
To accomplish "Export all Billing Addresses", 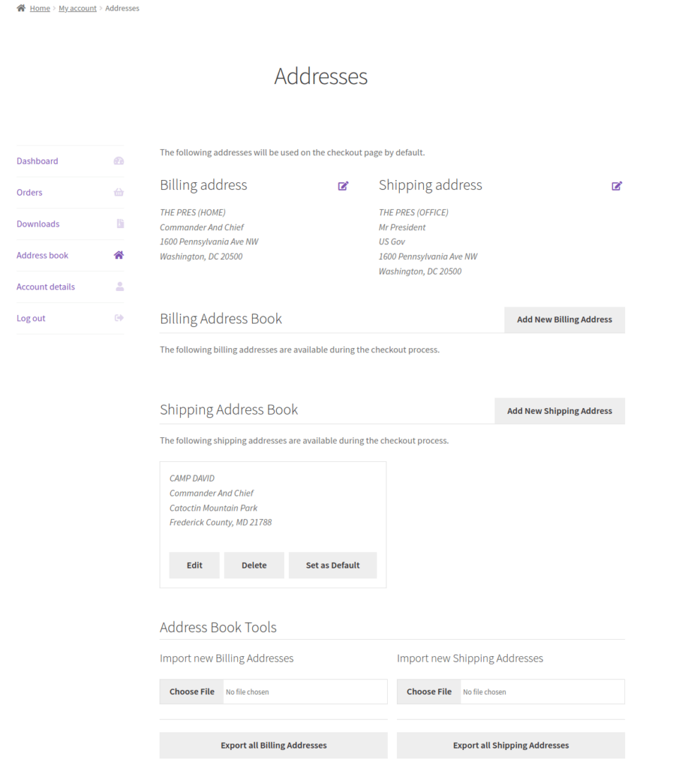I will point(273,745).
